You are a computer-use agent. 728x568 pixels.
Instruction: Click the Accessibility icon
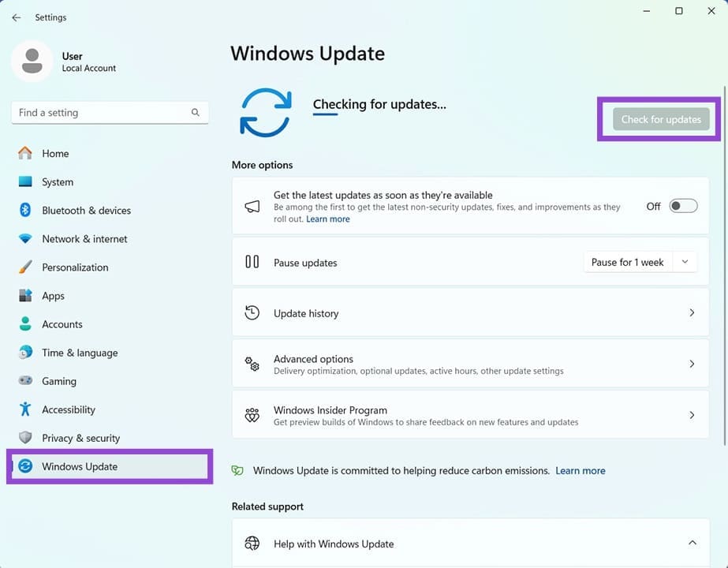(x=24, y=409)
